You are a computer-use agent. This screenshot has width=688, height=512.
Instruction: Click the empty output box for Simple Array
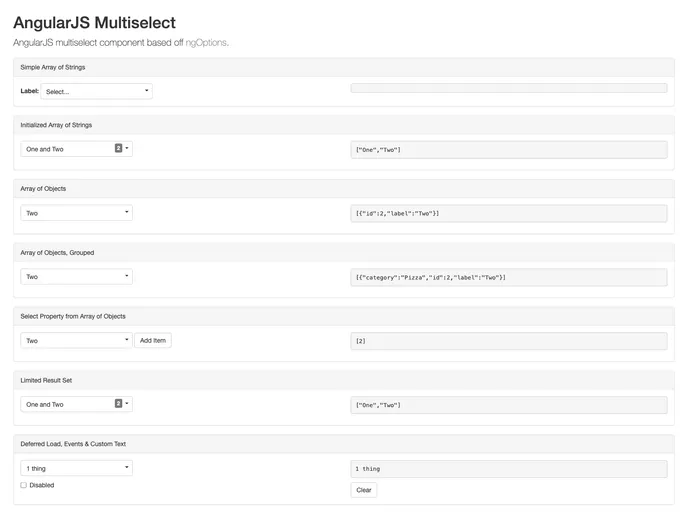click(x=509, y=88)
